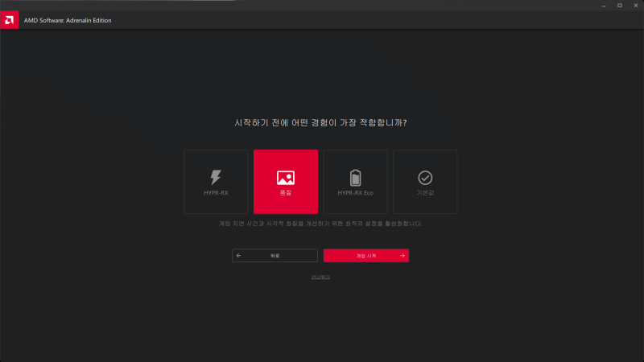Click the AMD logo in the title bar
Viewport: 644px width, 362px height.
pyautogui.click(x=10, y=20)
